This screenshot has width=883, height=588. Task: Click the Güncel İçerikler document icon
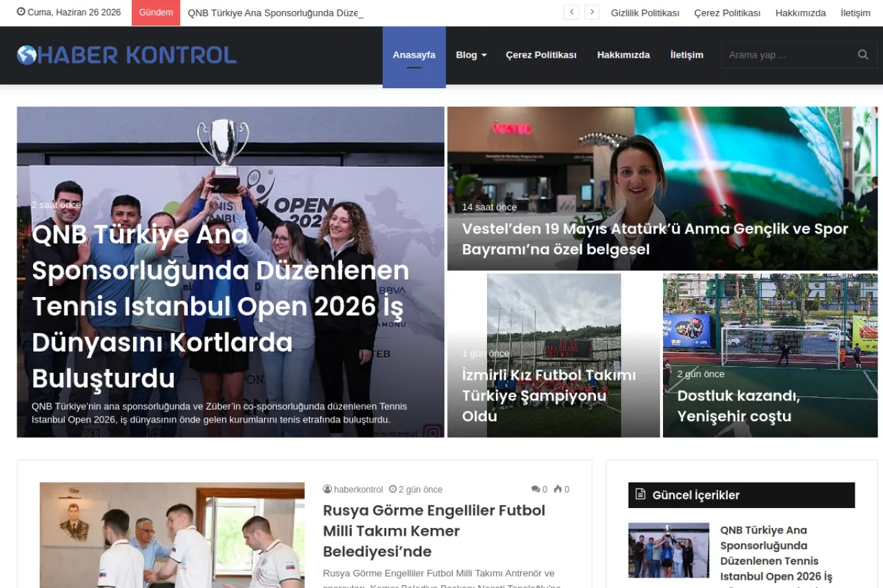640,494
